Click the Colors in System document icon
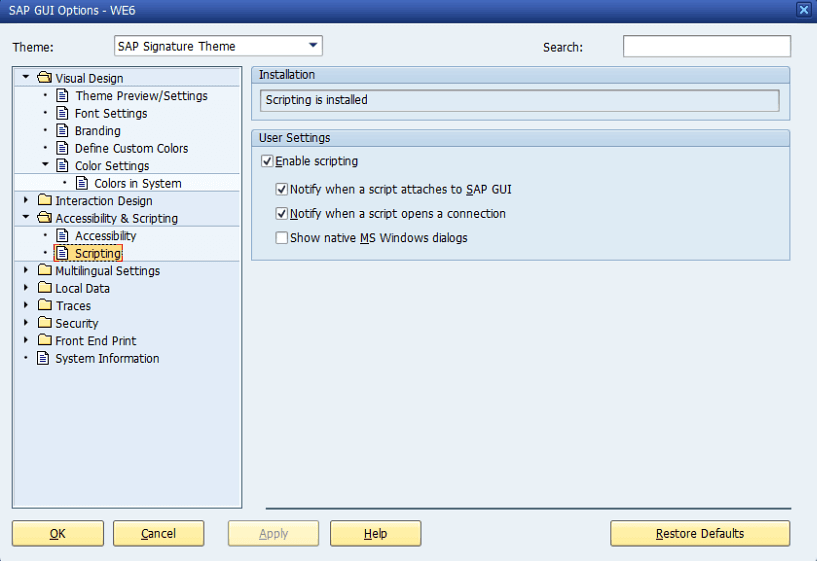The image size is (817, 561). click(x=82, y=183)
